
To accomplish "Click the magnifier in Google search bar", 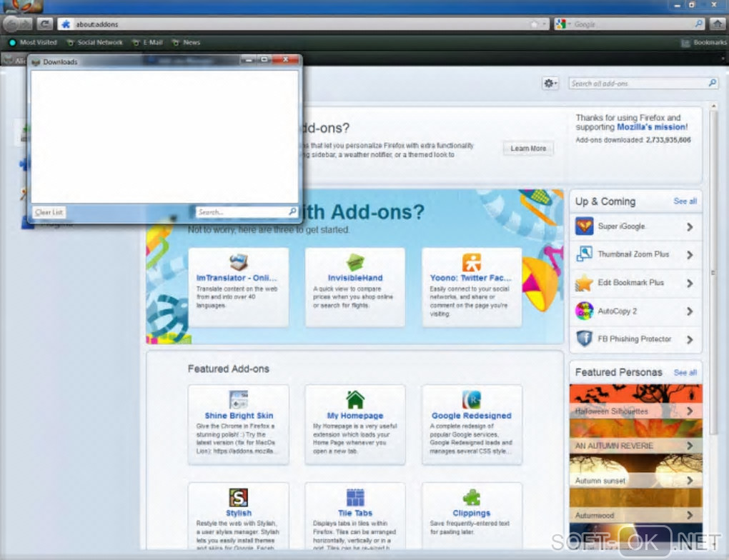I will click(699, 24).
